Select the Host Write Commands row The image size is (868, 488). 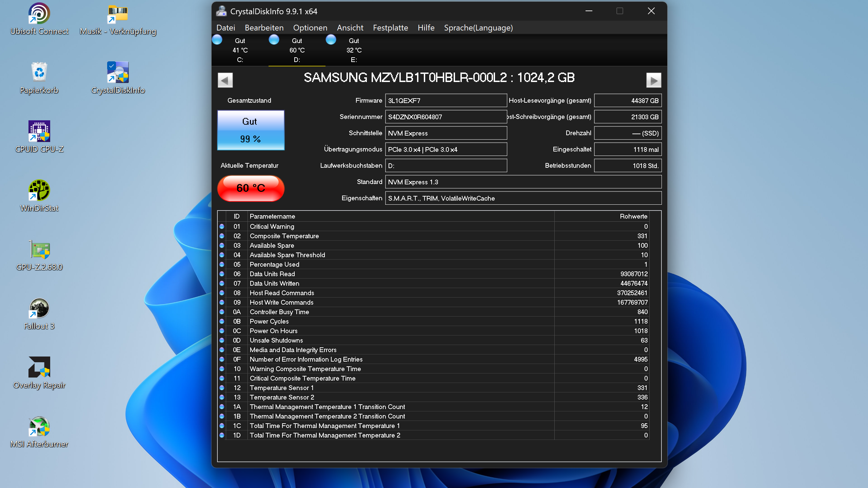[434, 302]
